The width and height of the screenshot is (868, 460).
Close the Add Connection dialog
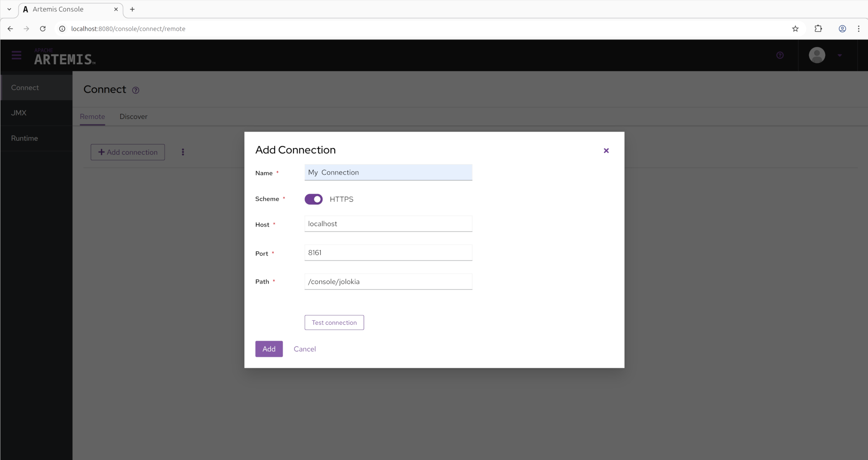point(606,151)
